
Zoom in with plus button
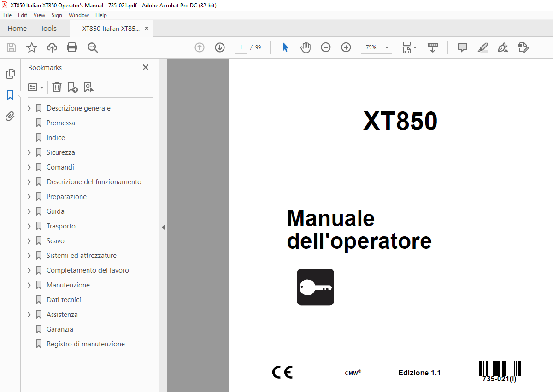pyautogui.click(x=346, y=47)
